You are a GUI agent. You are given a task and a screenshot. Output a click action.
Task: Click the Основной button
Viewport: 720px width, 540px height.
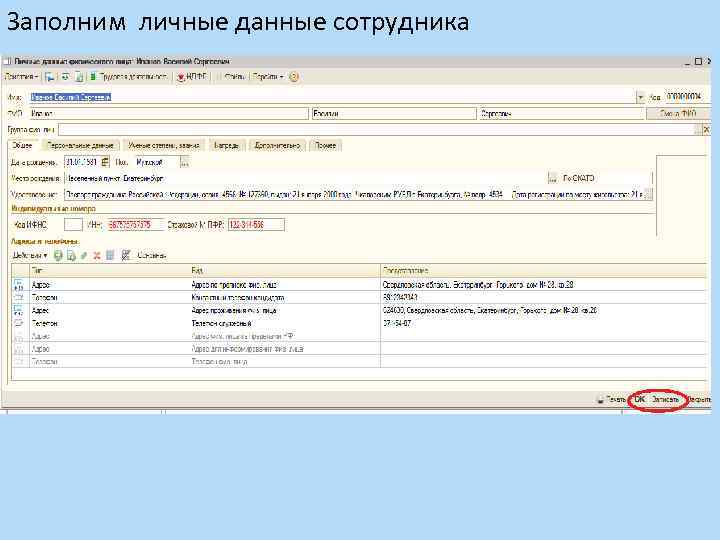click(152, 255)
